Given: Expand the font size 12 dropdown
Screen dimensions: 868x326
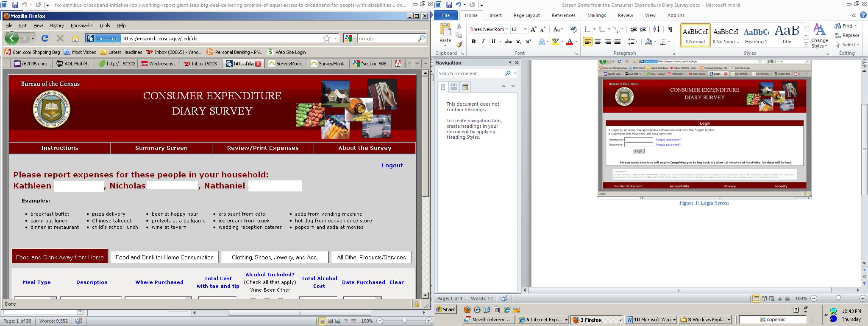Looking at the screenshot, I should [525, 29].
